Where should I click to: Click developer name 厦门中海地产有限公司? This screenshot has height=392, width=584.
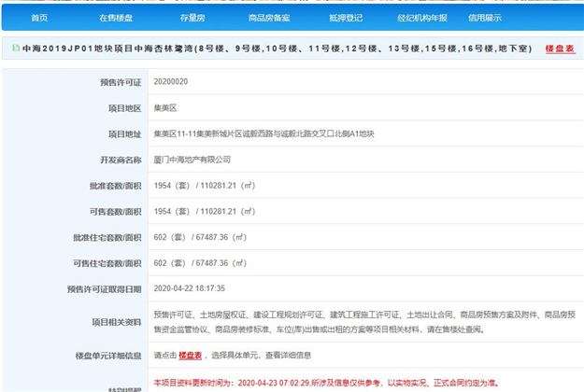[x=192, y=160]
